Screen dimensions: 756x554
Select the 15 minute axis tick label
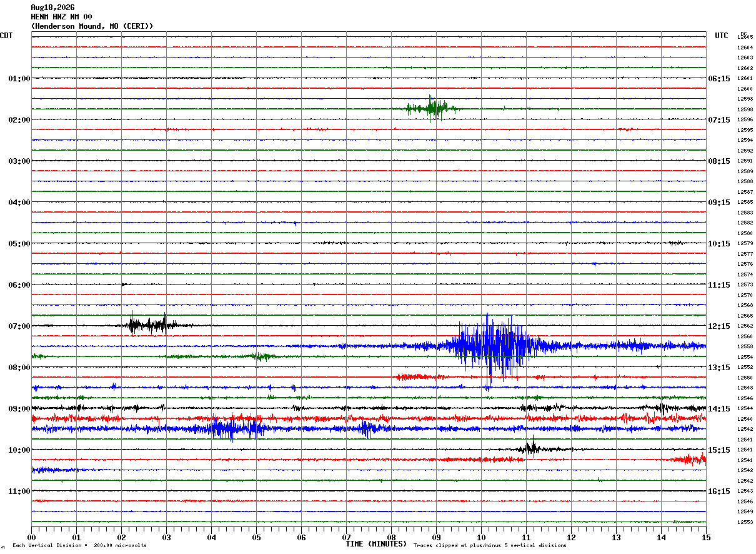[706, 538]
